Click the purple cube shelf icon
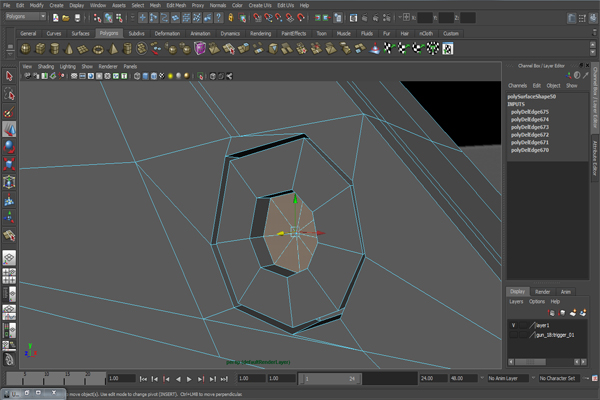This screenshot has height=400, width=600. (200, 49)
